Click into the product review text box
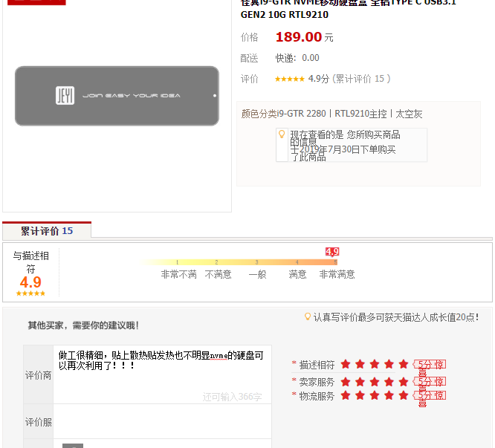Screen dimensions: 495x448 [x=162, y=374]
